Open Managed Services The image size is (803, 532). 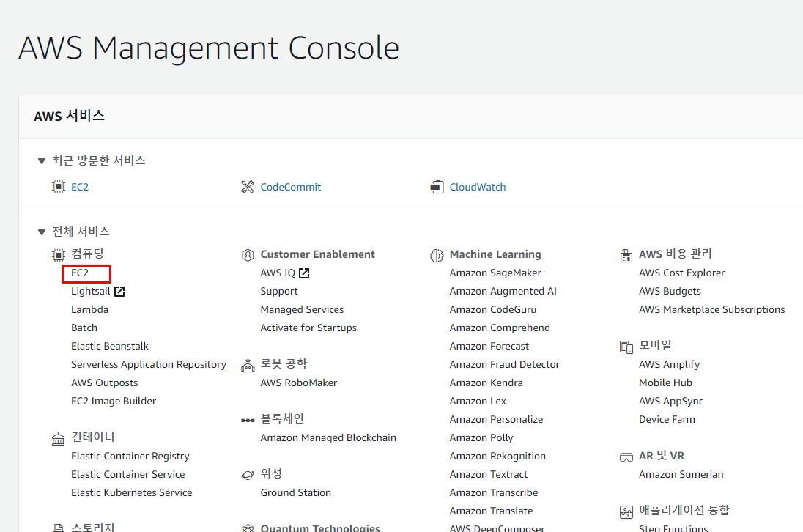302,310
